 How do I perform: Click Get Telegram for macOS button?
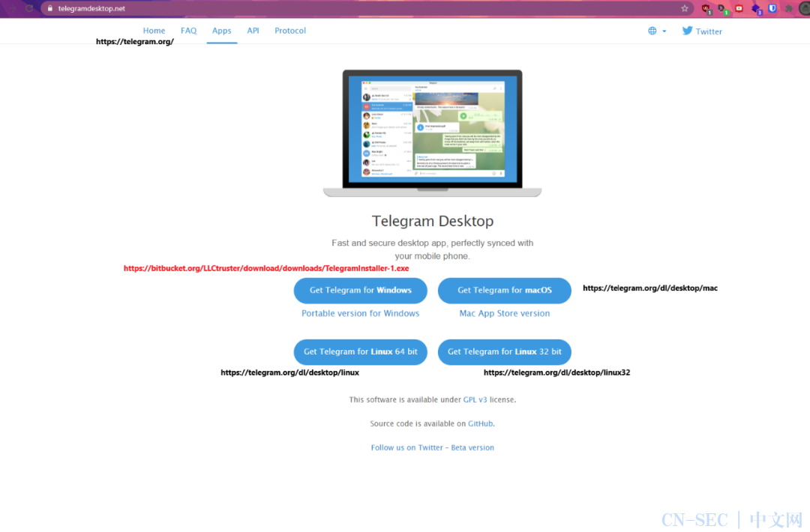point(505,290)
